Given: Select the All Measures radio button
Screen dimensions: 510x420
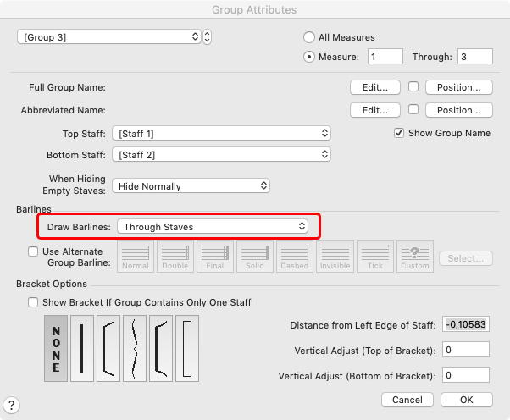Looking at the screenshot, I should coord(309,37).
